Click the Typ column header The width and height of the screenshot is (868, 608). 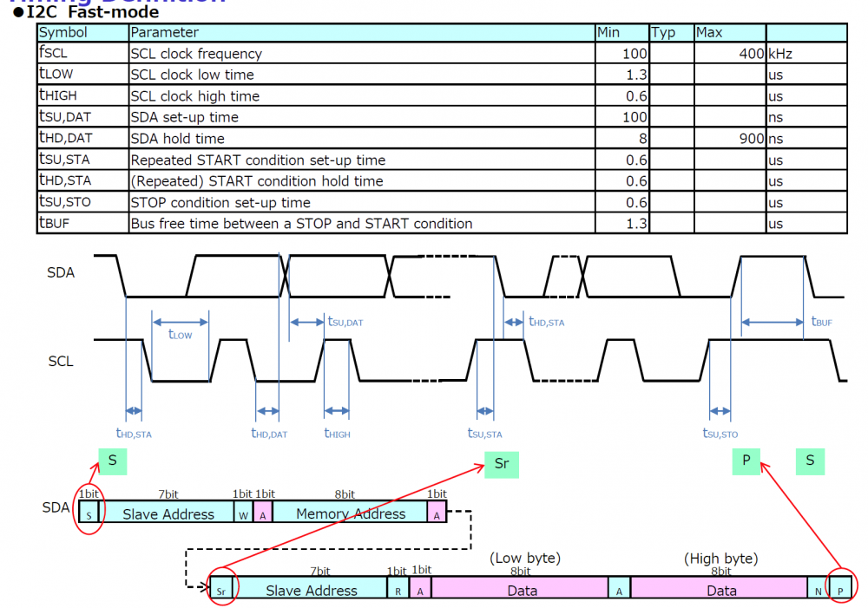coord(663,32)
